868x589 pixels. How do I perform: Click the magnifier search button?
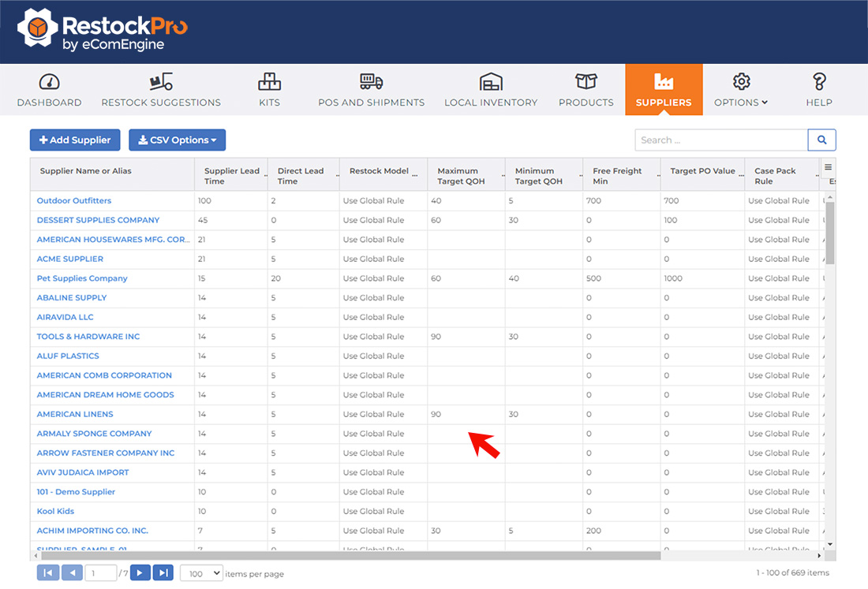click(821, 140)
